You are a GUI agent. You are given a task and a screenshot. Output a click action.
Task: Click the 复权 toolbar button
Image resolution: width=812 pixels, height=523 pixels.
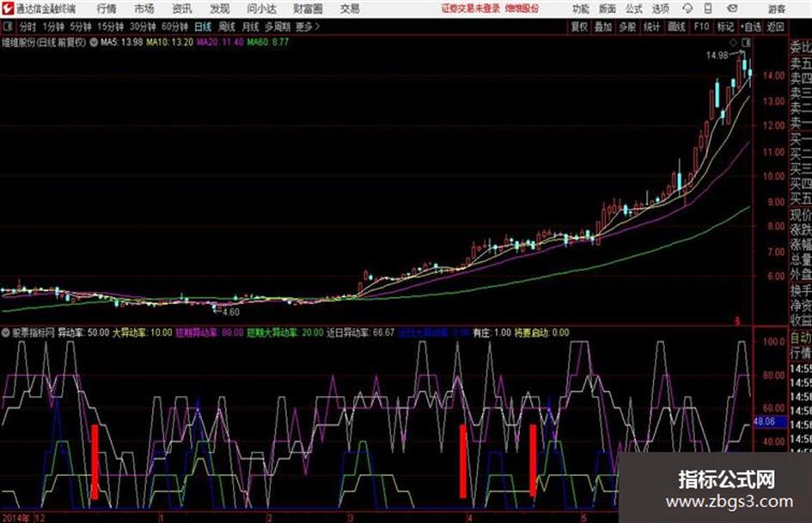[x=579, y=27]
